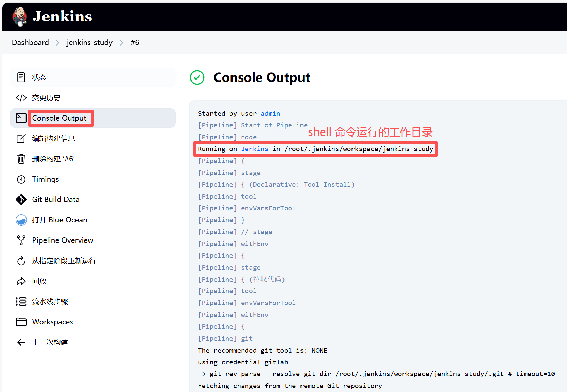The image size is (567, 392).
Task: Click the Workspaces folder icon
Action: click(x=21, y=322)
